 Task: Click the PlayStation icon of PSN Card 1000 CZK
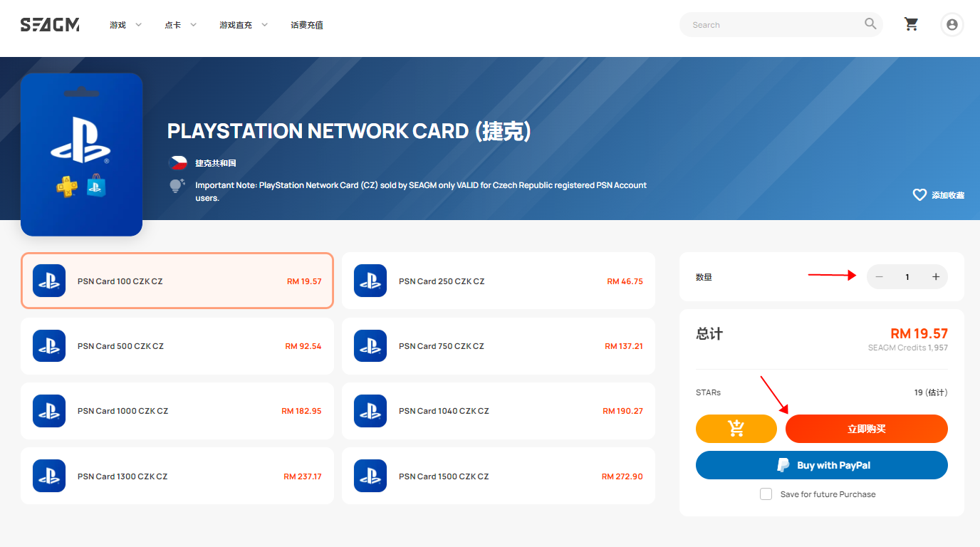(x=49, y=411)
